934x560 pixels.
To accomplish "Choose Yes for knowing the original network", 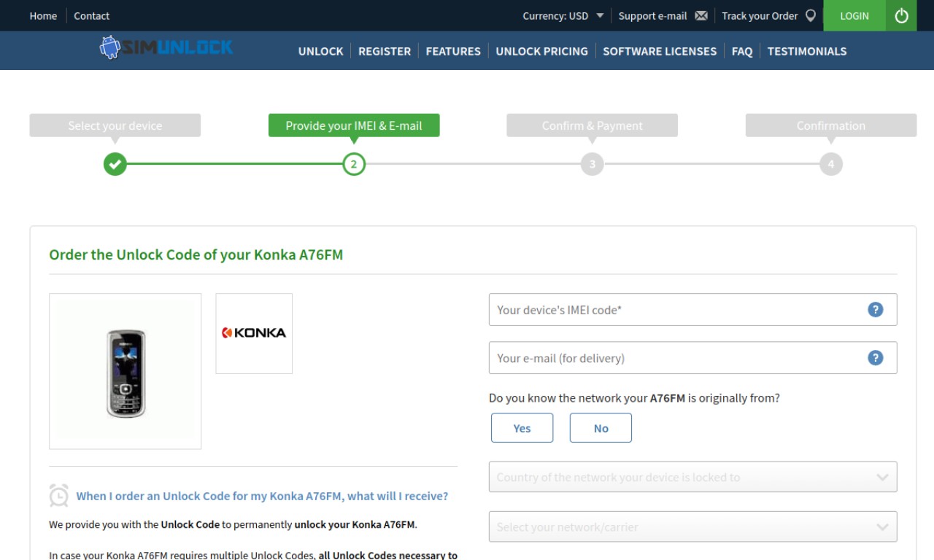I will pyautogui.click(x=522, y=428).
